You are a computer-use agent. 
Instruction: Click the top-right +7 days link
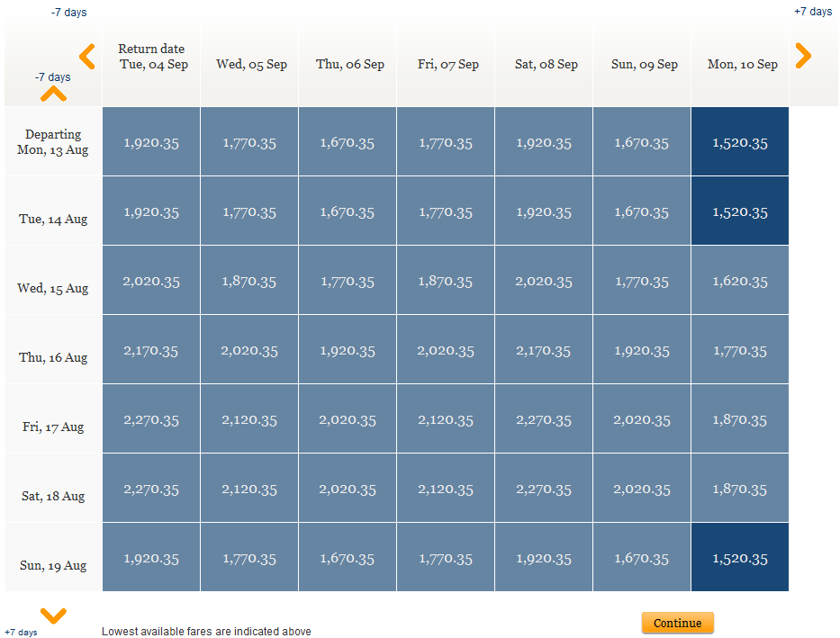(813, 12)
